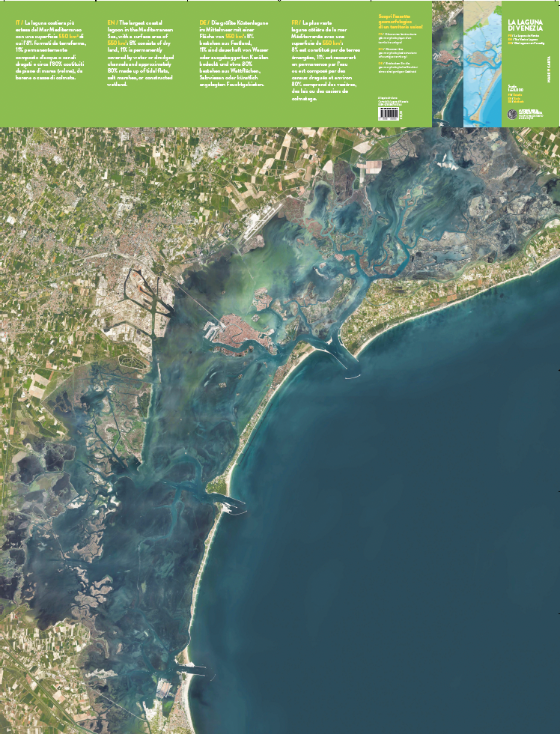
Task: Click the satellite photo strip on cover flap
Action: point(447,64)
